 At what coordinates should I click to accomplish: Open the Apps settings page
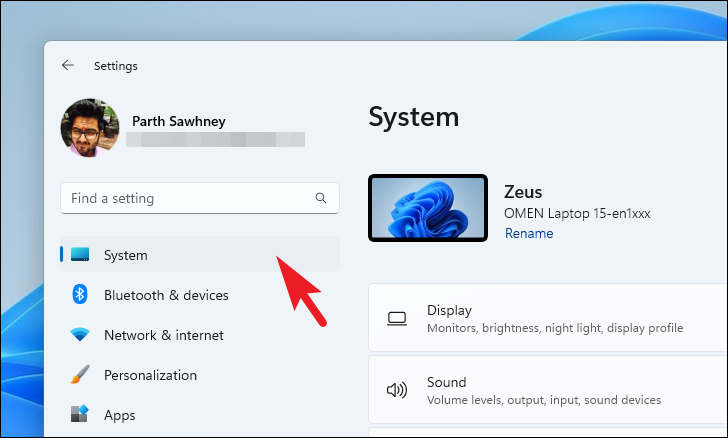(x=200, y=415)
